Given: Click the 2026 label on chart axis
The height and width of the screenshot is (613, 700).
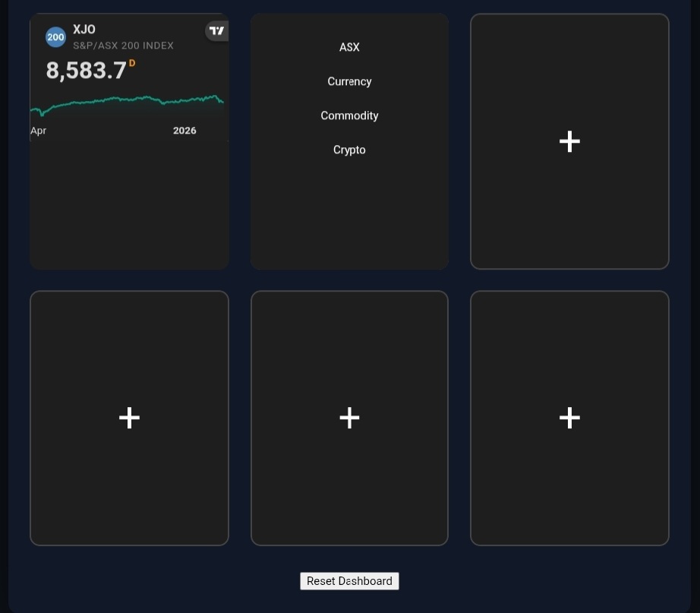Looking at the screenshot, I should point(184,131).
